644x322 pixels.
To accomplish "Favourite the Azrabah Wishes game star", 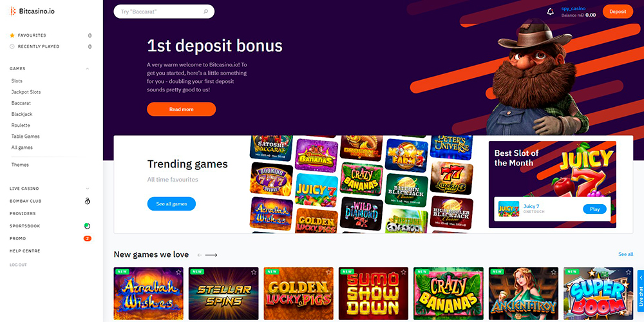I will (x=178, y=272).
